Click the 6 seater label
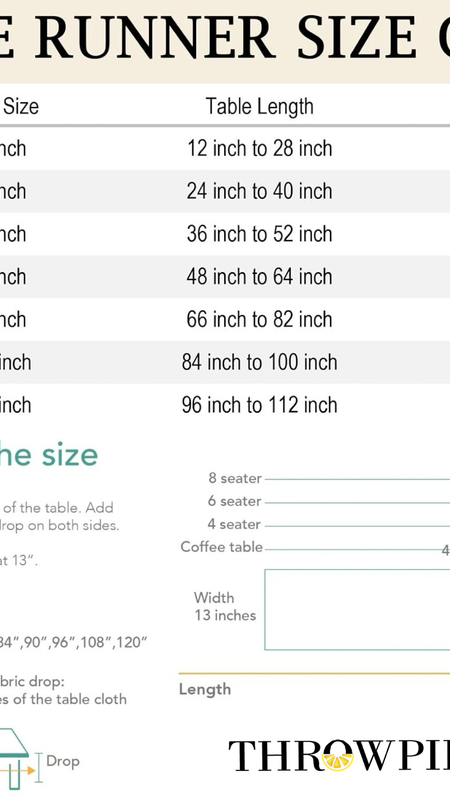The image size is (450, 800). [235, 501]
